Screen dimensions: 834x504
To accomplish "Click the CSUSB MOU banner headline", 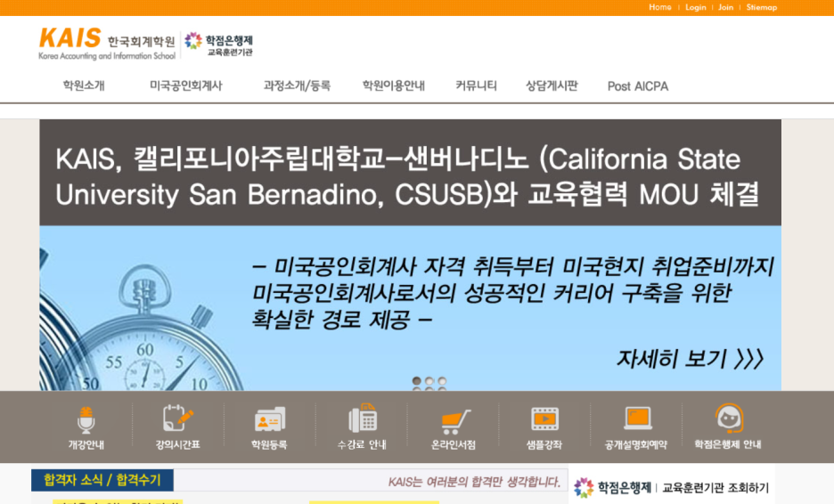I will [407, 176].
